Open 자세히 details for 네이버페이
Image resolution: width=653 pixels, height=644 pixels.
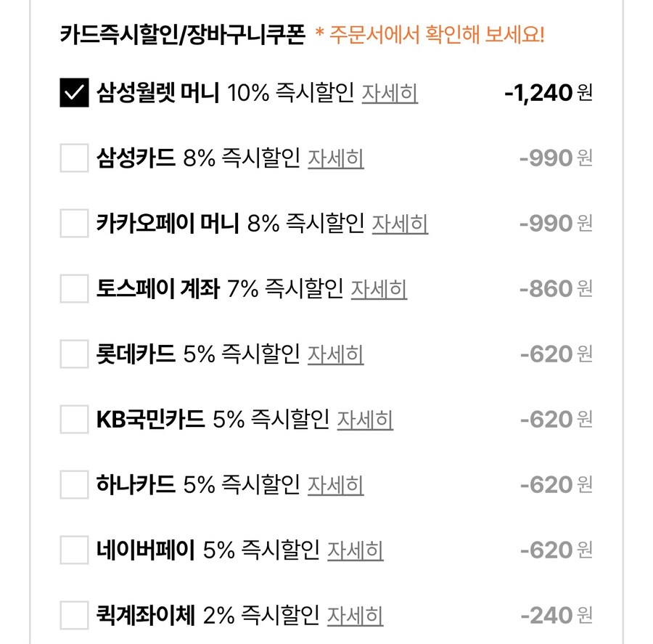356,551
